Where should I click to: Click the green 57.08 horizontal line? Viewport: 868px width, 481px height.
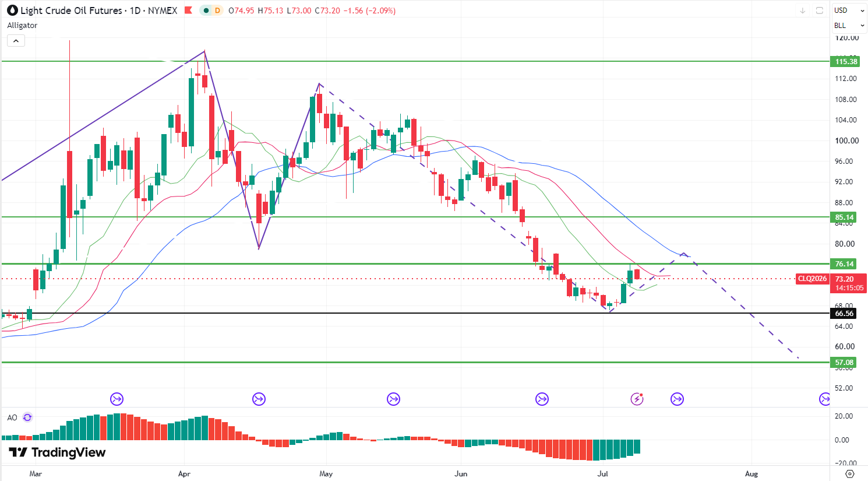pyautogui.click(x=415, y=362)
